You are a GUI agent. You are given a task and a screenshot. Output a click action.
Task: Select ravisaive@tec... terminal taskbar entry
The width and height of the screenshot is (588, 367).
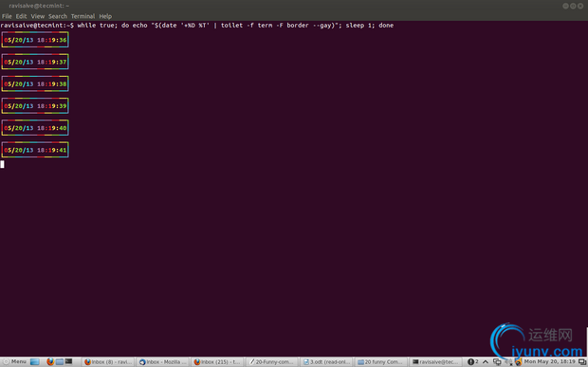435,361
